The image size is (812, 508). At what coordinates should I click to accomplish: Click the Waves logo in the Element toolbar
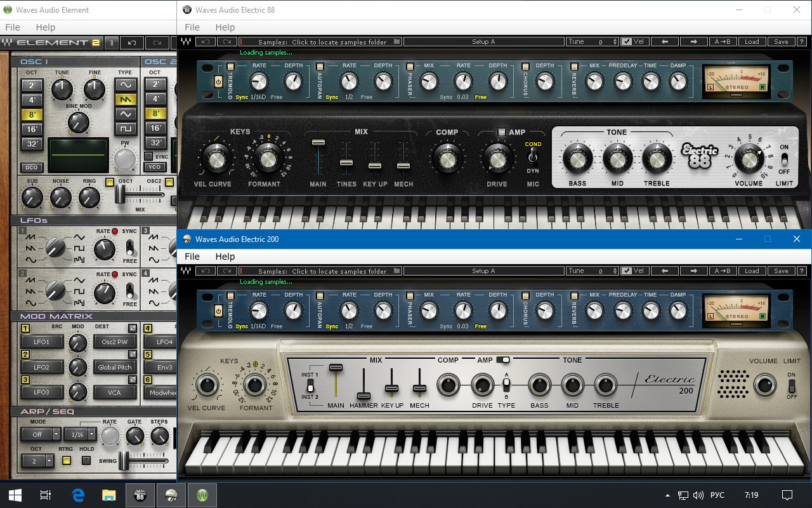7,43
